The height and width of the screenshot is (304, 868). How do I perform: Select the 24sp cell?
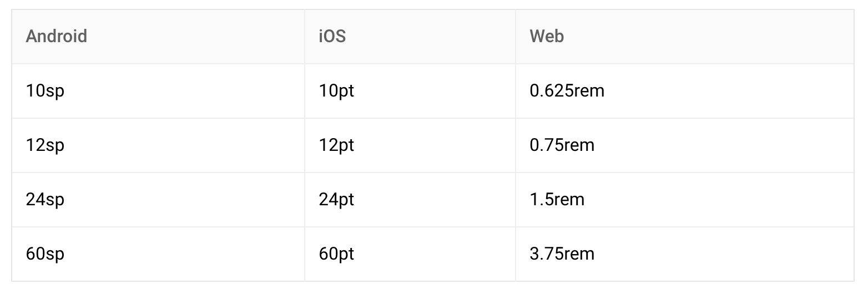(158, 200)
